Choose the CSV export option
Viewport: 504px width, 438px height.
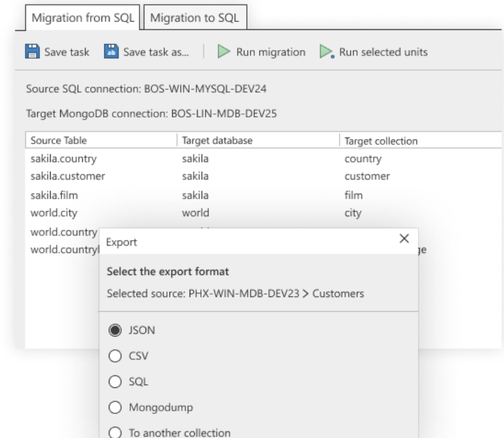tap(113, 356)
